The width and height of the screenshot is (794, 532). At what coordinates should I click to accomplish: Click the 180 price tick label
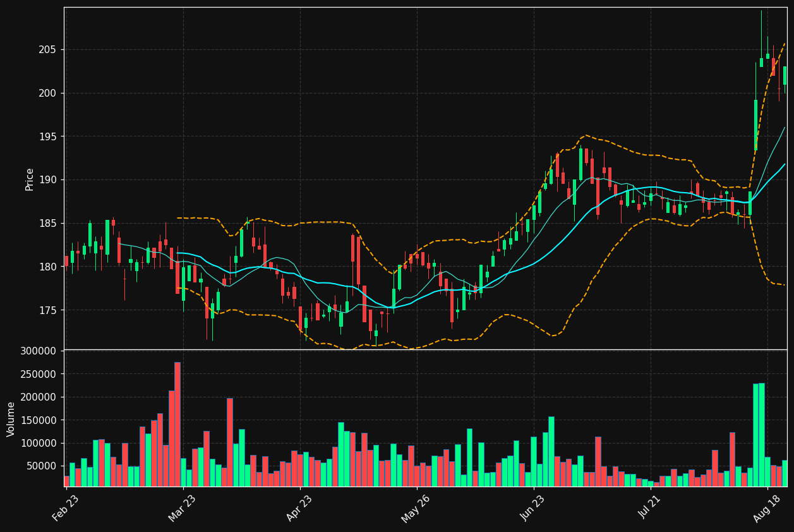[x=48, y=267]
